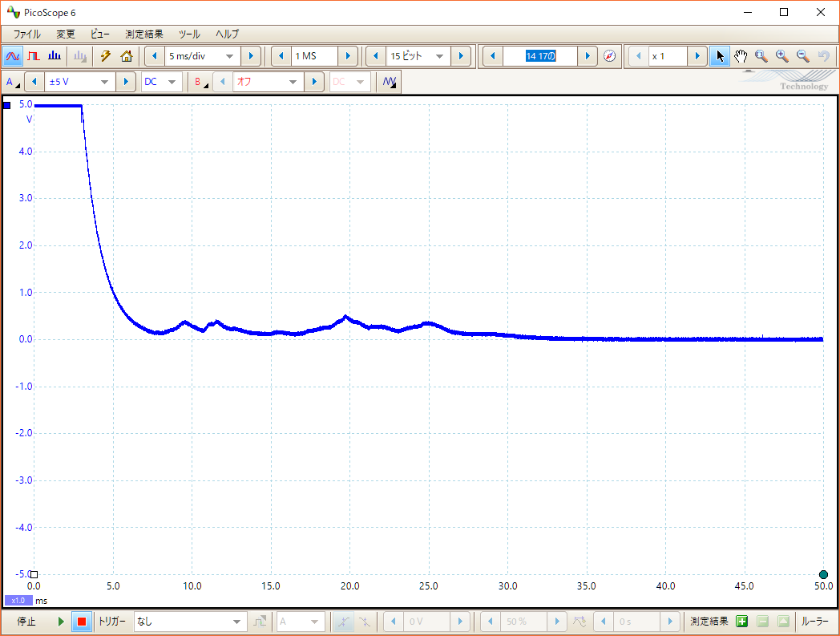Click the zoom-in magnifier tool

pos(781,56)
